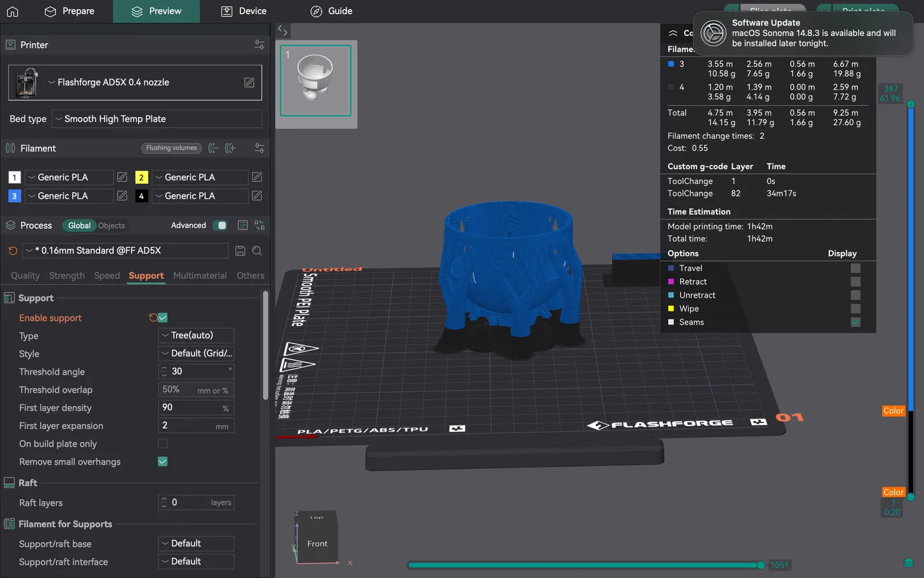This screenshot has width=924, height=578.
Task: Show Wipe moves in display options
Action: (x=855, y=309)
